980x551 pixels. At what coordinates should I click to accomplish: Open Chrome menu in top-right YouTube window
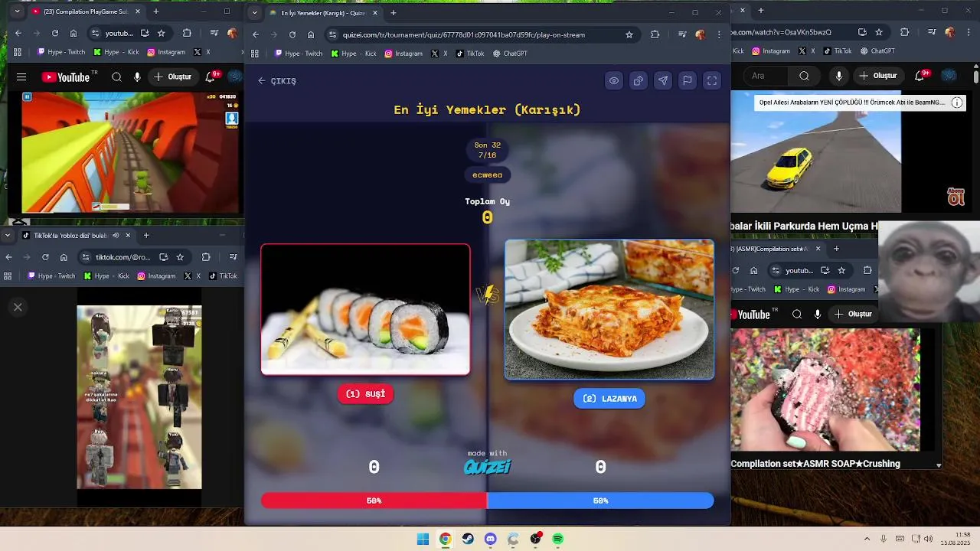click(968, 32)
